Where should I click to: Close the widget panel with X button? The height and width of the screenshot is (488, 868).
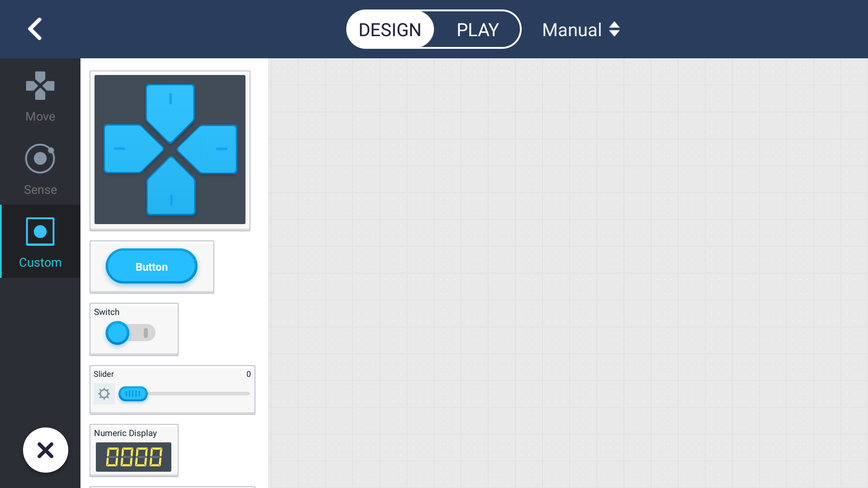[x=46, y=450]
